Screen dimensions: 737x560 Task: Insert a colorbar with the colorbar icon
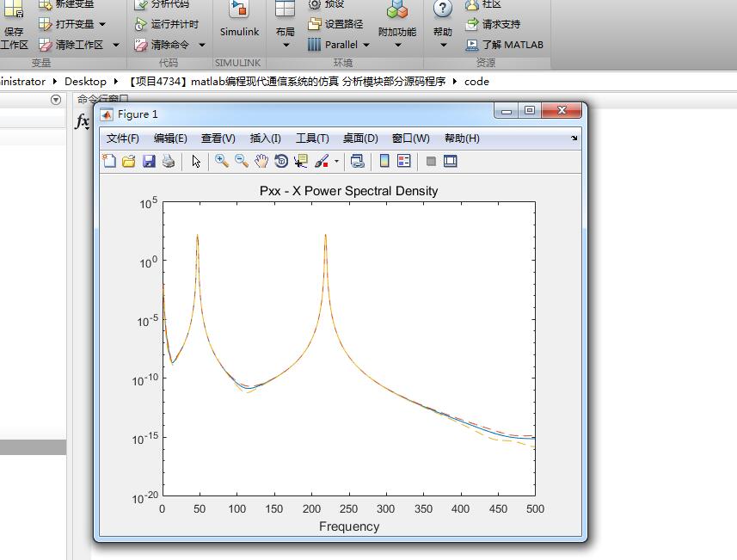[x=384, y=161]
